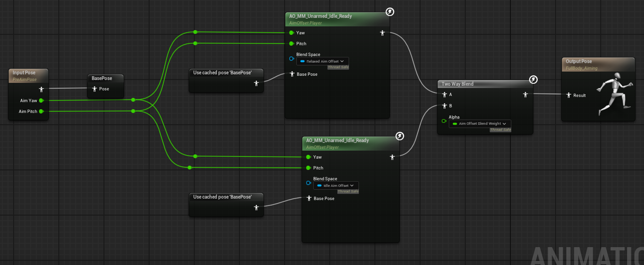644x265 pixels.
Task: Open the Idle Aim Offset blend space dropdown
Action: 336,185
